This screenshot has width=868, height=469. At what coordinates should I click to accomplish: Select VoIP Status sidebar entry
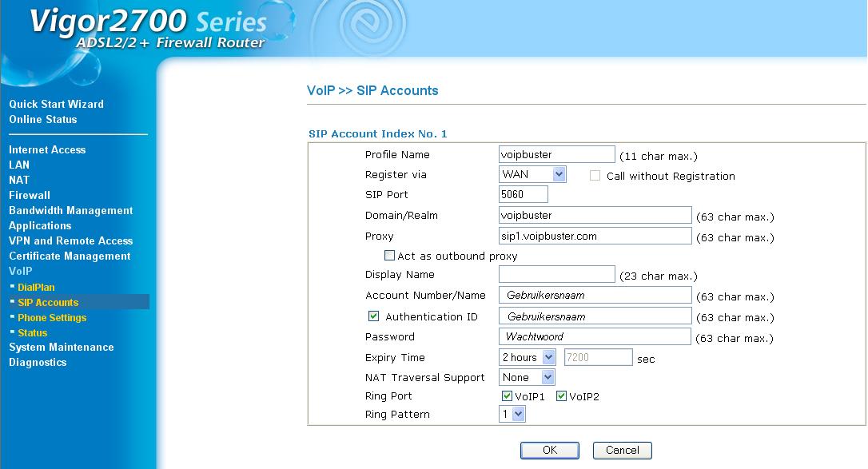32,333
